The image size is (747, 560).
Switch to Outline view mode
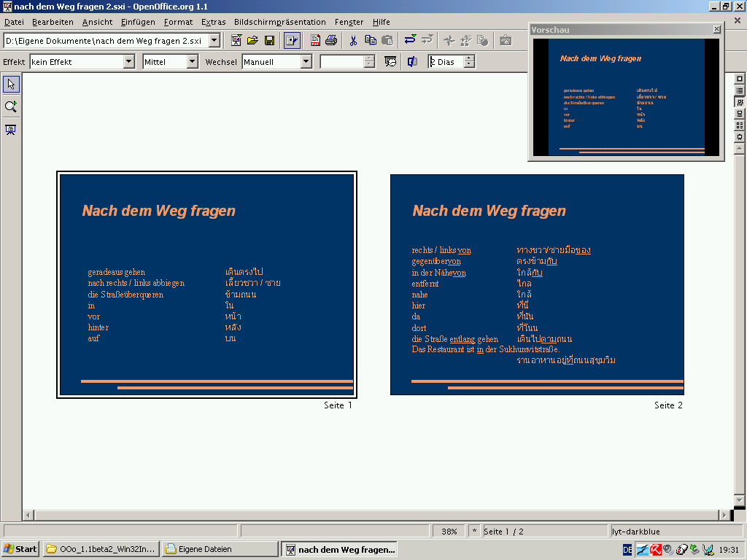point(740,90)
